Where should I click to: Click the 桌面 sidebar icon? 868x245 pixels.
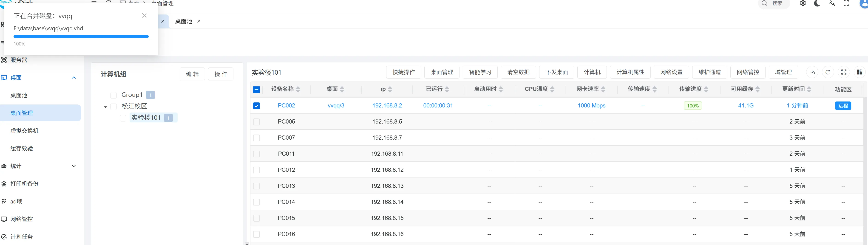(x=4, y=78)
